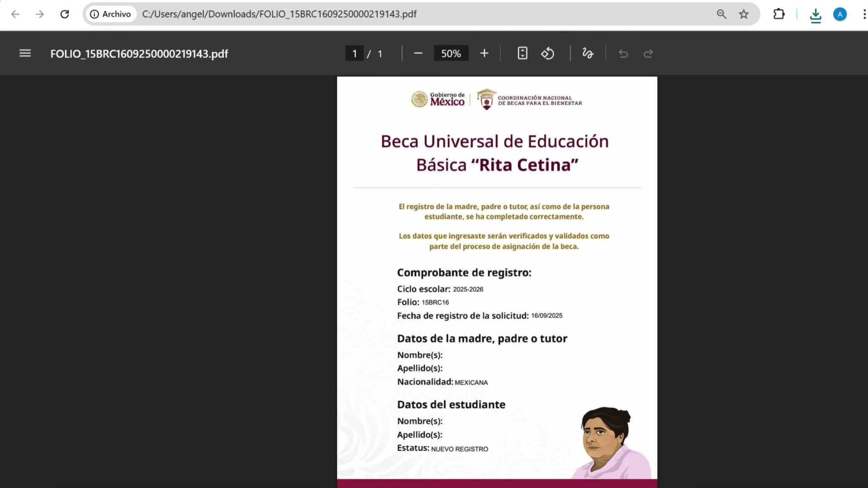Select the Comprobante de registro heading
The image size is (868, 488).
[464, 273]
